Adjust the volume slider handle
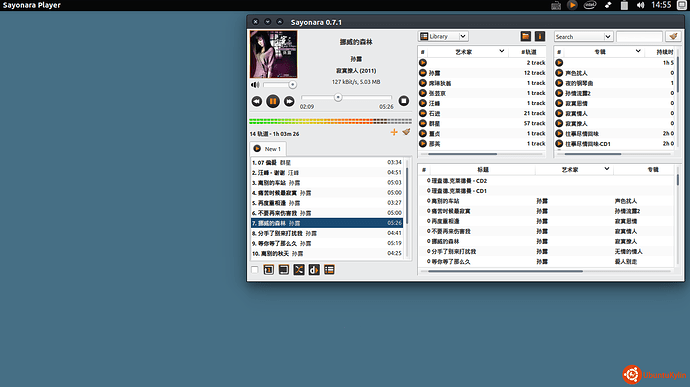Screen dimensions: 690x387 click(x=292, y=85)
